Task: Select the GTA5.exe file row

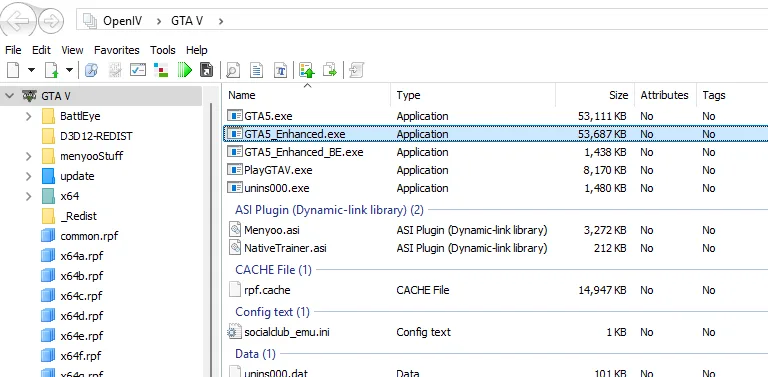Action: (x=496, y=116)
